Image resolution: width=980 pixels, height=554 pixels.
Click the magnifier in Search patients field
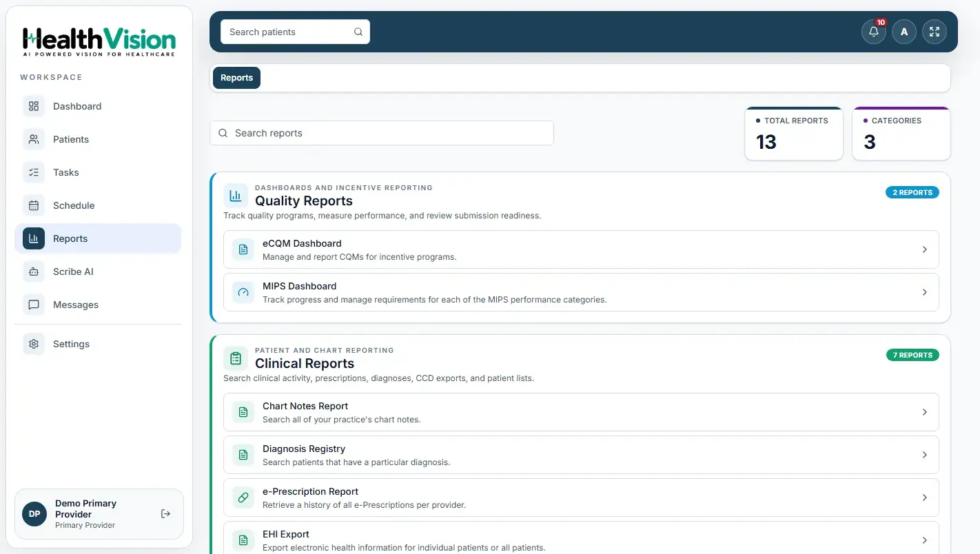pyautogui.click(x=358, y=32)
